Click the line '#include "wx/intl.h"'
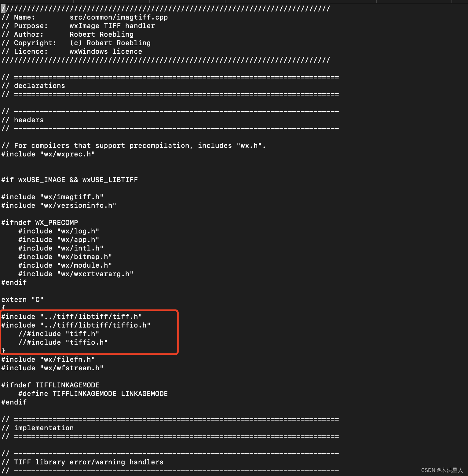This screenshot has height=476, width=468. pos(61,248)
